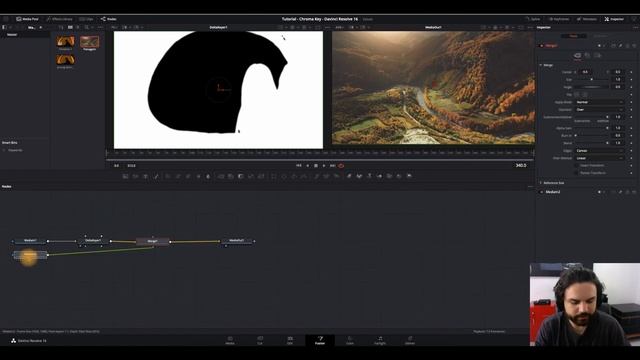This screenshot has height=360, width=640.
Task: Select the Ellipse mask tool
Action: [x=284, y=176]
